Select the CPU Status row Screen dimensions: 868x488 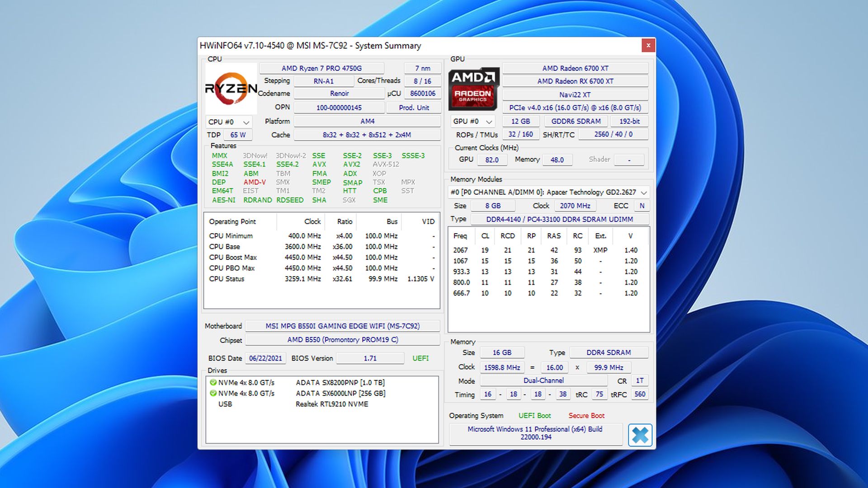[321, 279]
